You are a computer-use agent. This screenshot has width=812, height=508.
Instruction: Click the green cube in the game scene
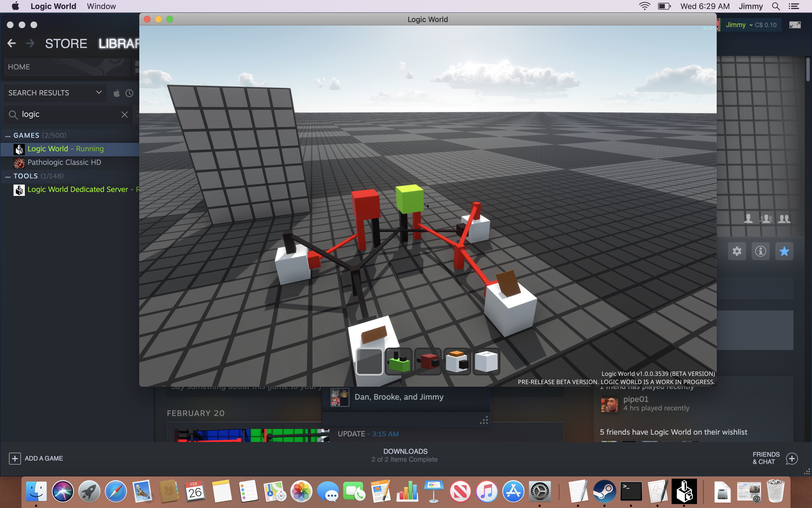[x=410, y=199]
